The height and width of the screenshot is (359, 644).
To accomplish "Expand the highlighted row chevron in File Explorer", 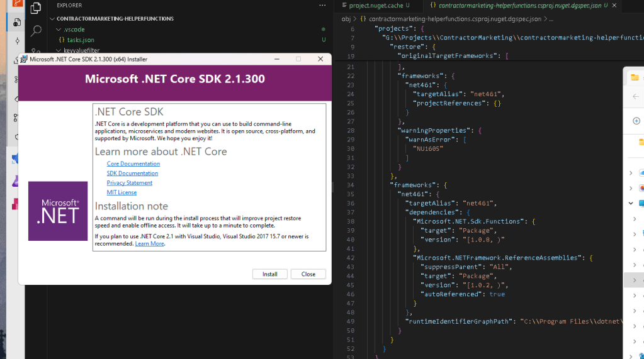I will point(635,280).
